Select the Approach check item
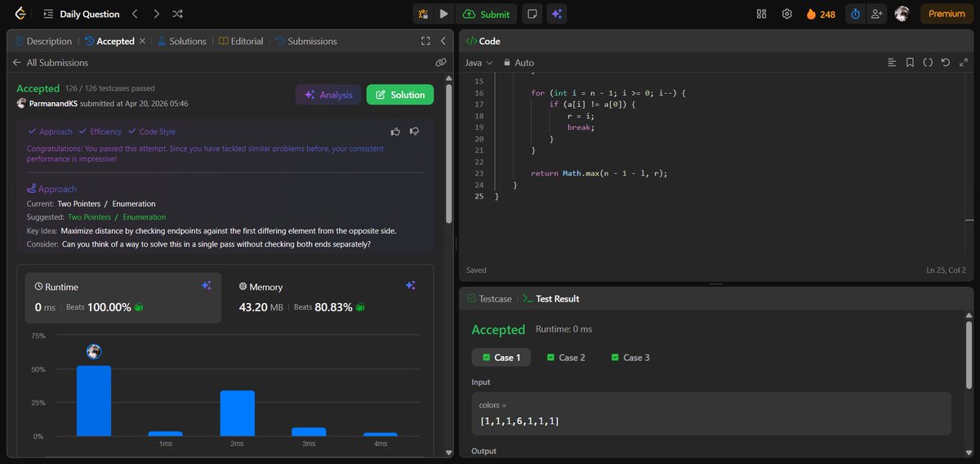The image size is (980, 464). (50, 132)
